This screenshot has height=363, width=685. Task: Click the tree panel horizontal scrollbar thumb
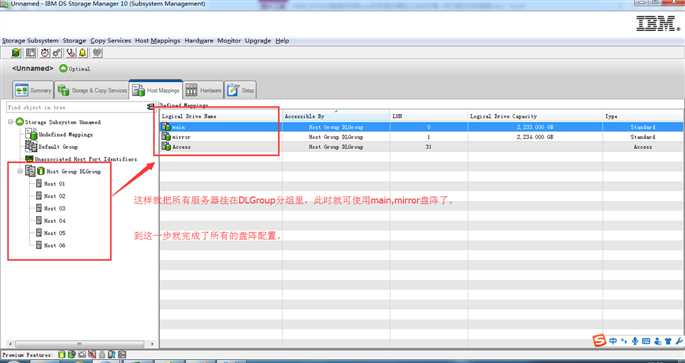tap(80, 344)
